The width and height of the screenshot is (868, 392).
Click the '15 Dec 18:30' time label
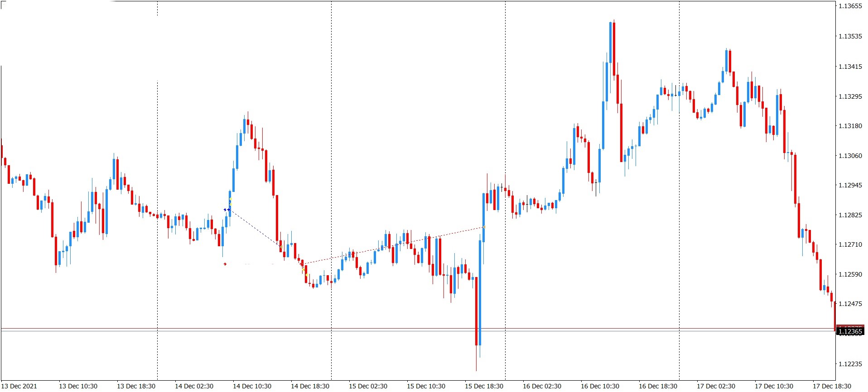(484, 386)
